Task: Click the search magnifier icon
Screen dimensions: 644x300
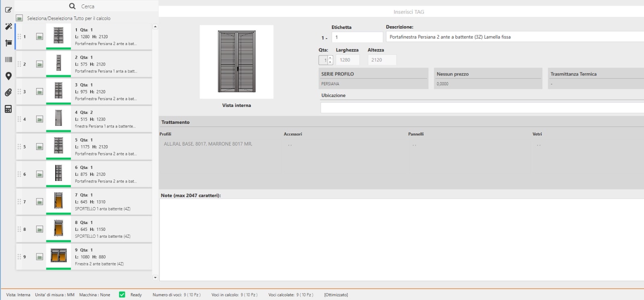Action: (x=72, y=6)
